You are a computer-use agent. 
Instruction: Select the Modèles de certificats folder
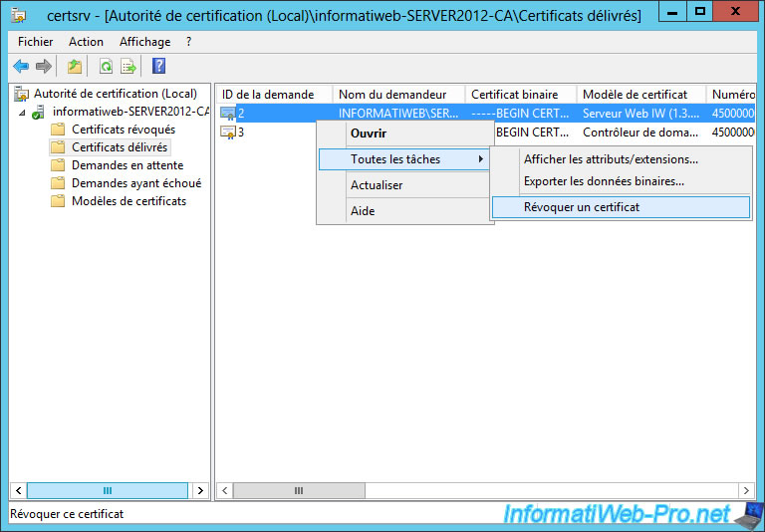coord(128,201)
